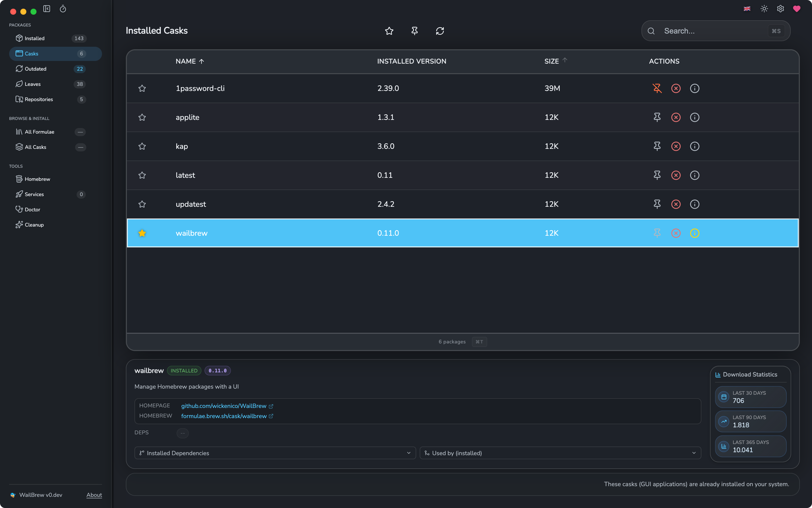
Task: Click the Last 90 Days statistic card
Action: coord(751,421)
